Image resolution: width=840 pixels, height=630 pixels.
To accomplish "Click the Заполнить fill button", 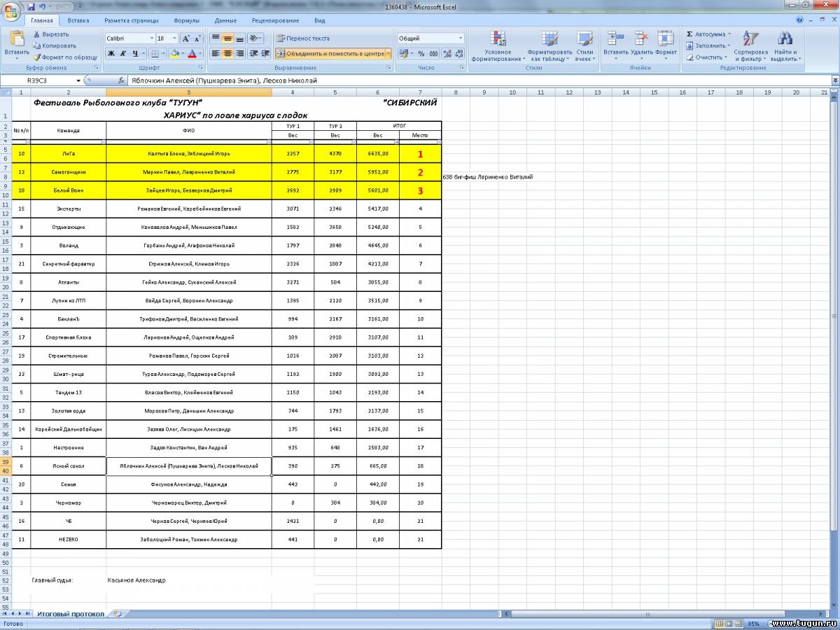I will [709, 45].
